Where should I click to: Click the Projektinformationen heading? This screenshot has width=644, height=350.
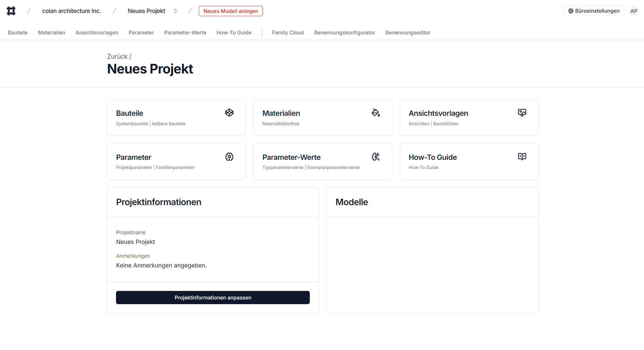pyautogui.click(x=159, y=202)
